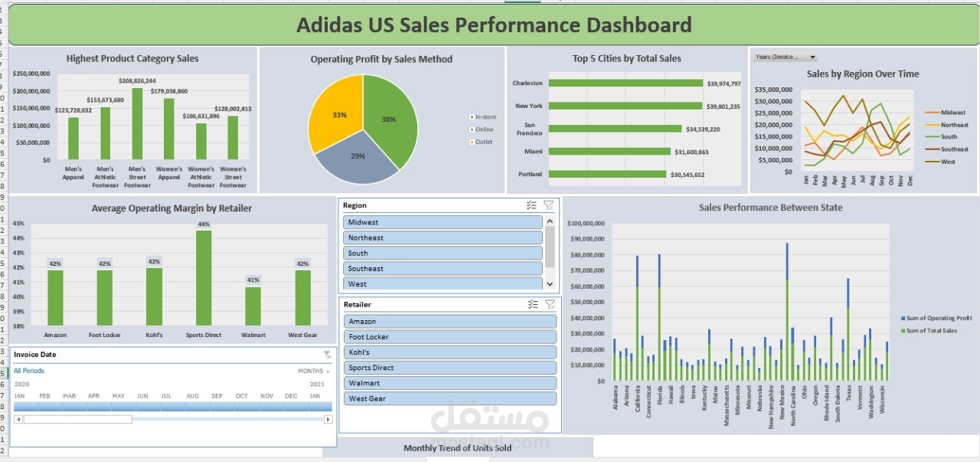Filter by Kohl's in the Retailer slicer
Image resolution: width=980 pixels, height=462 pixels.
pos(450,352)
